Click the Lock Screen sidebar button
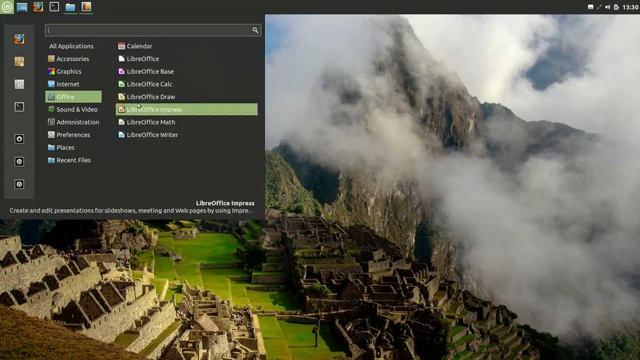The width and height of the screenshot is (640, 360). pos(19,139)
